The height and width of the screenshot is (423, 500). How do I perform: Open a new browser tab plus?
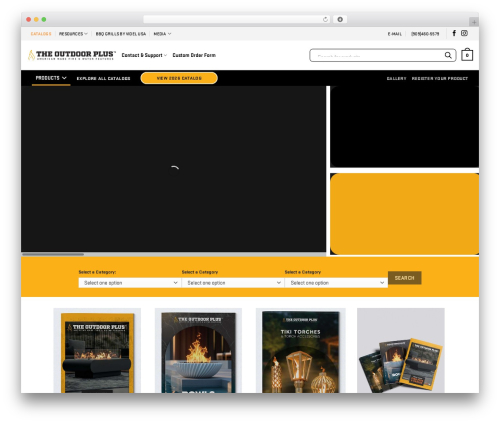point(474,22)
